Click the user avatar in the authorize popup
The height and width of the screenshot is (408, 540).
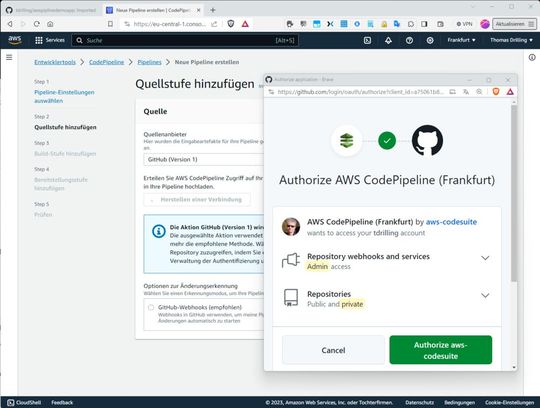point(291,227)
